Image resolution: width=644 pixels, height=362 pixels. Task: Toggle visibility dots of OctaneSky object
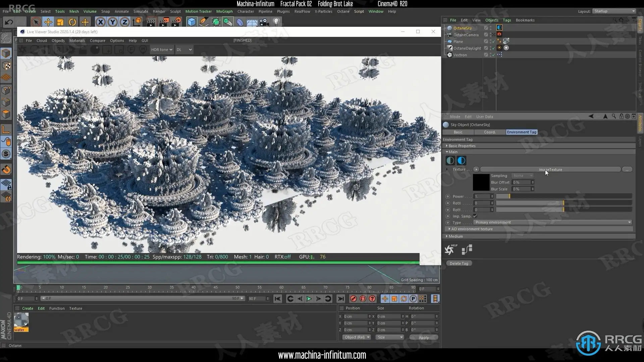pyautogui.click(x=491, y=28)
